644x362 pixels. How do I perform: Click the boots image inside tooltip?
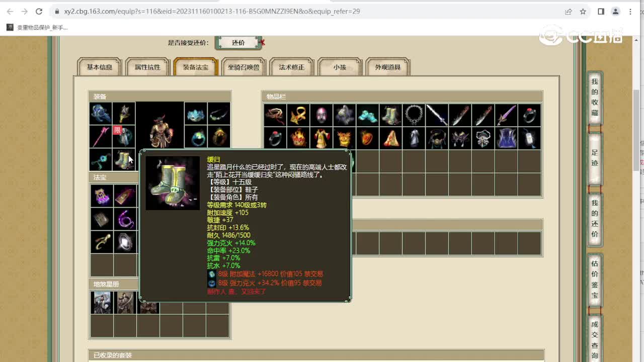[173, 183]
